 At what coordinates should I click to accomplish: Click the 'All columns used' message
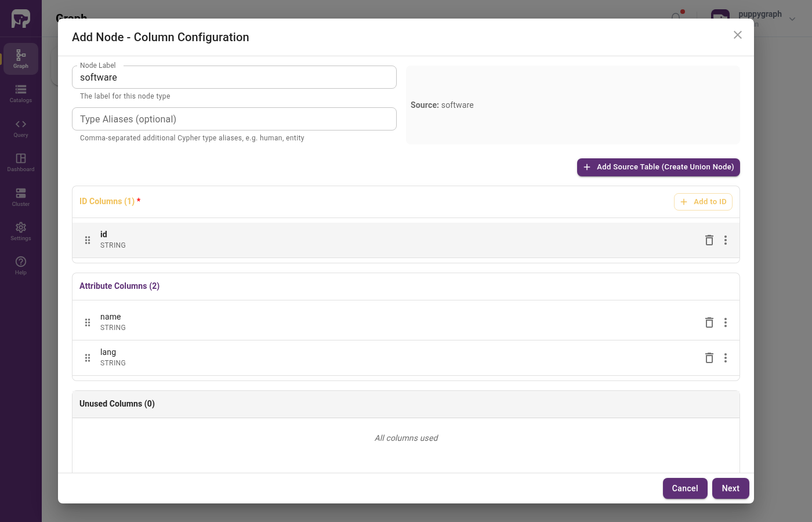pos(406,438)
